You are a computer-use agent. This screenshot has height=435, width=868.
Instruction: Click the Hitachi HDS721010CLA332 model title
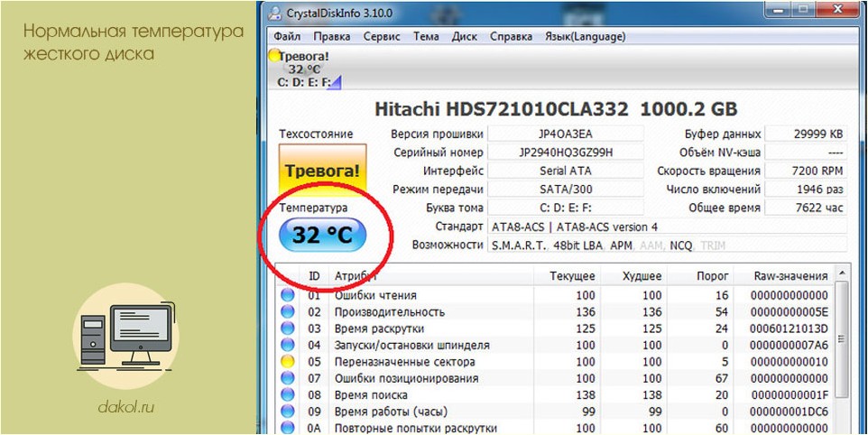502,109
